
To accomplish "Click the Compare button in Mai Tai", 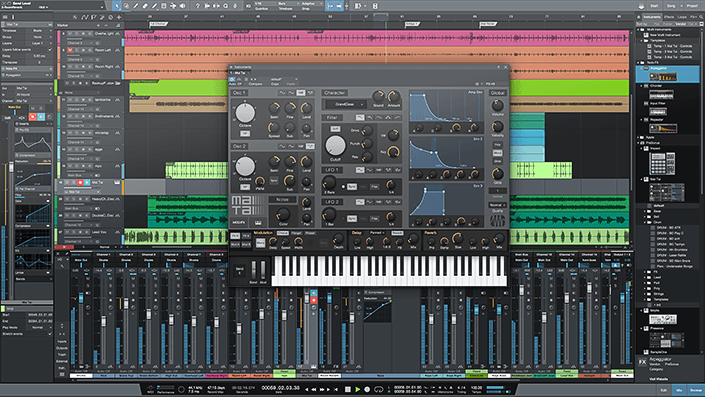I will coord(255,84).
